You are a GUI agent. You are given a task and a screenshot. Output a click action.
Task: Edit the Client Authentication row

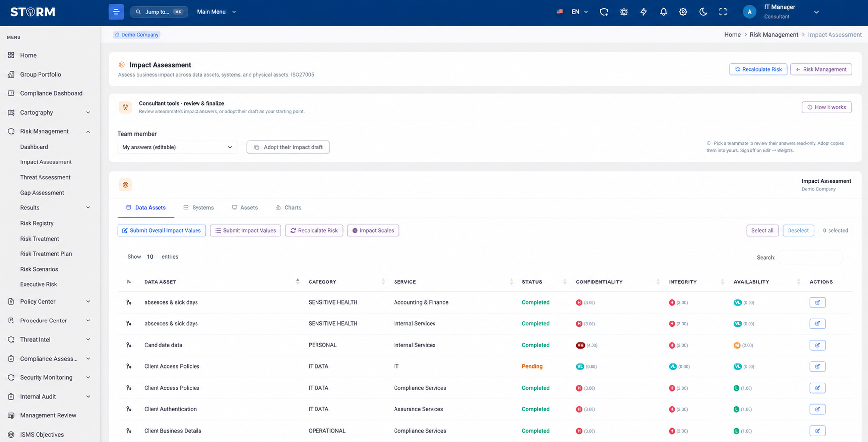click(817, 409)
